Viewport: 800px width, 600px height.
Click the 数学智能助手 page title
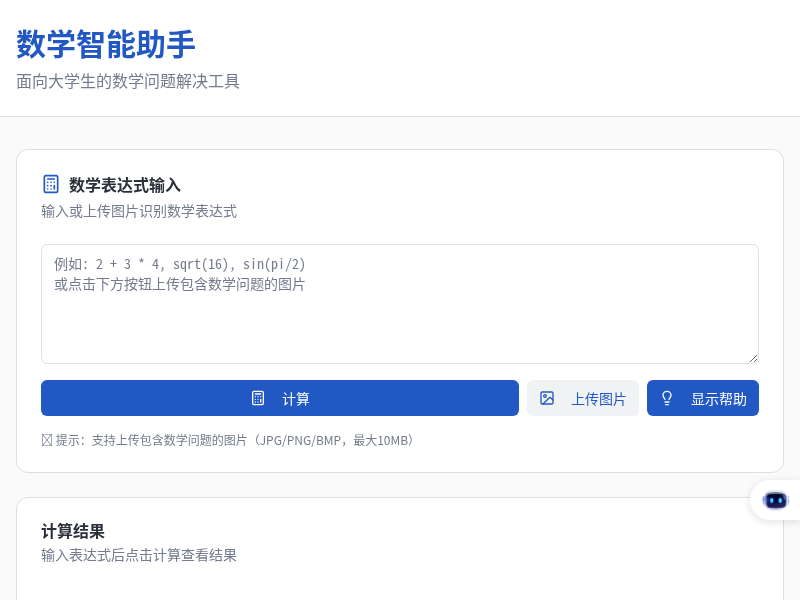coord(103,46)
